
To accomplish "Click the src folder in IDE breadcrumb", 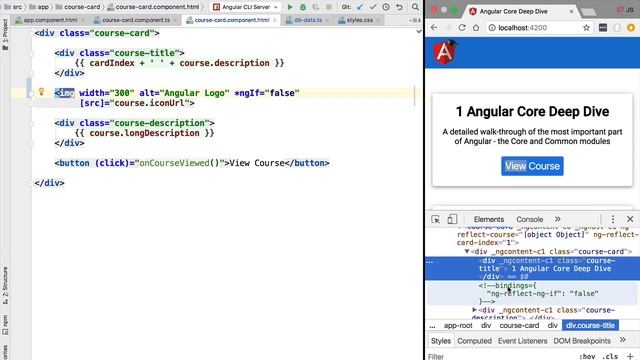I will (x=13, y=7).
